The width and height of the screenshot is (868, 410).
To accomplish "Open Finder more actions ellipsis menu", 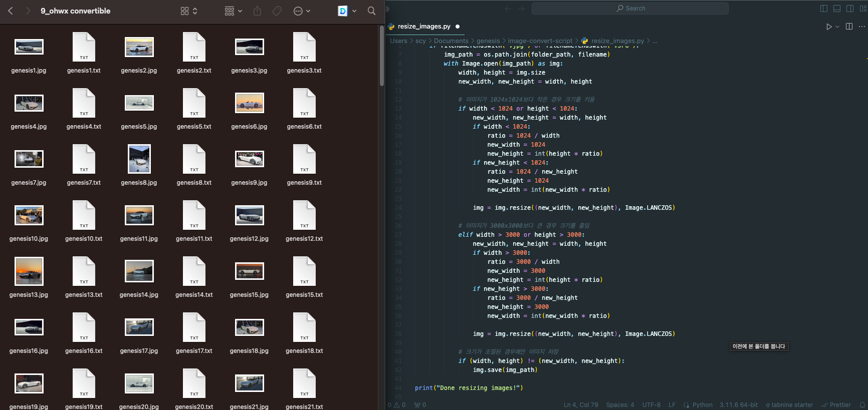I will (302, 11).
